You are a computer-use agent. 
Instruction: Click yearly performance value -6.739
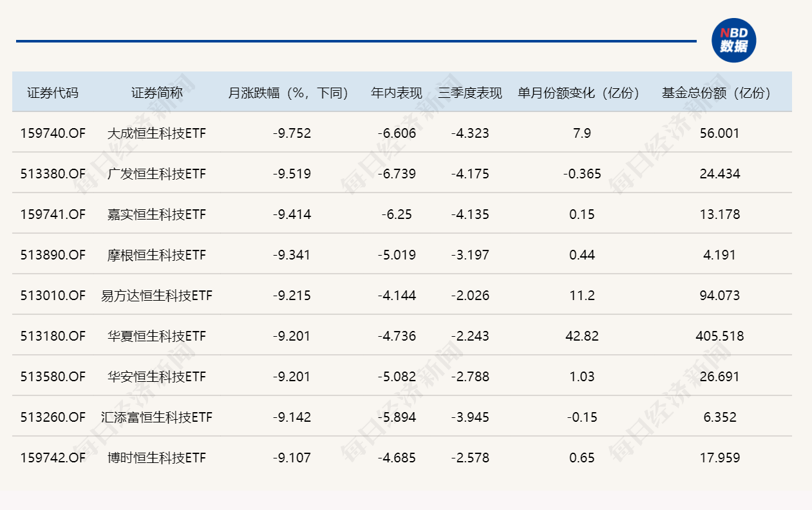(x=397, y=174)
